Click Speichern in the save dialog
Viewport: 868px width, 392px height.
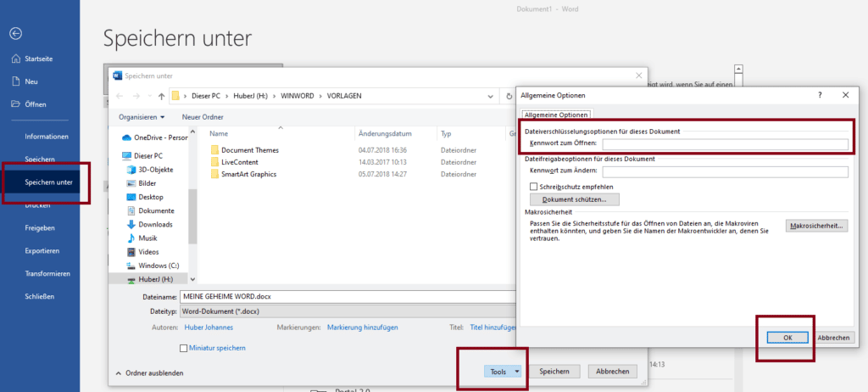click(x=555, y=372)
